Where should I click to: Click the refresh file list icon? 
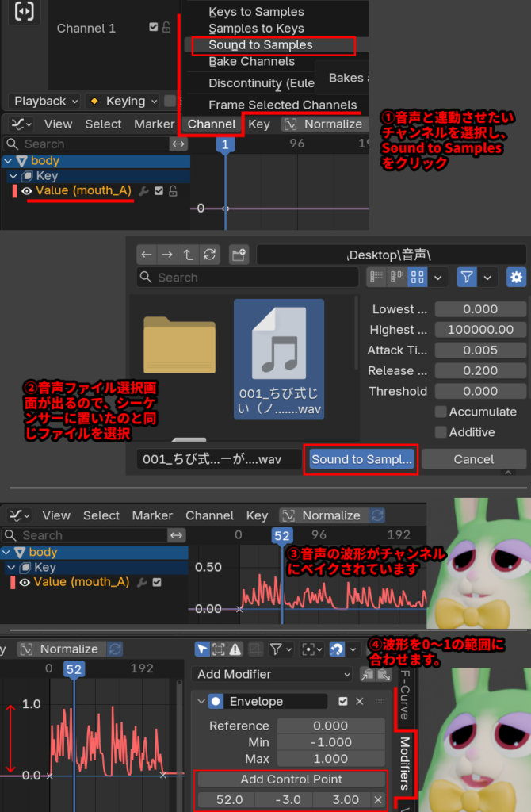point(210,255)
